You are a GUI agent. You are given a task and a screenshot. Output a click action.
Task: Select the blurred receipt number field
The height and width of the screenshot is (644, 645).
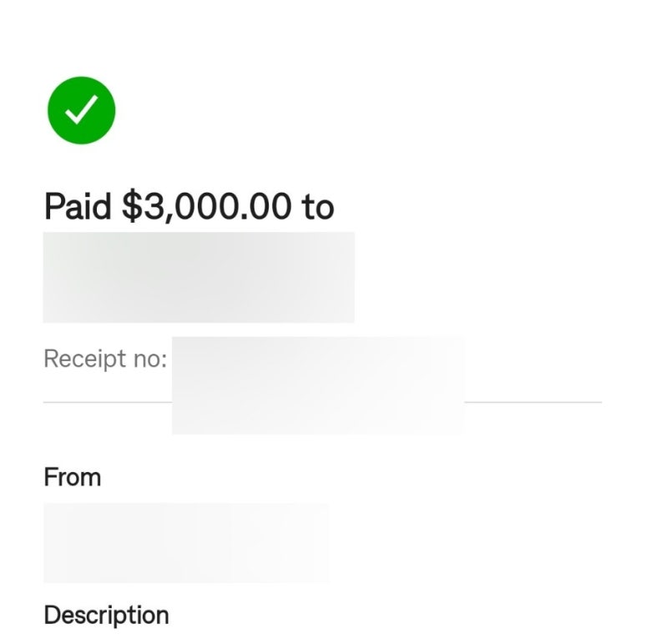pos(318,385)
